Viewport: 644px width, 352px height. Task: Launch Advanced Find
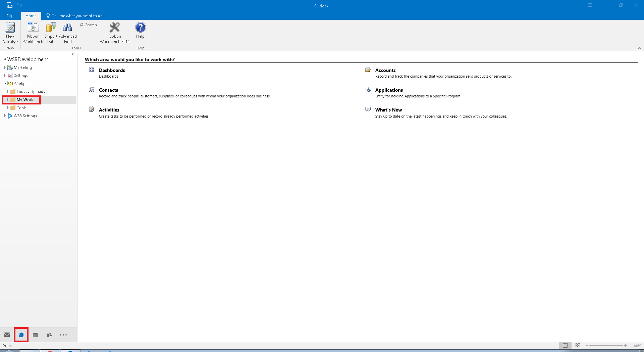(68, 28)
